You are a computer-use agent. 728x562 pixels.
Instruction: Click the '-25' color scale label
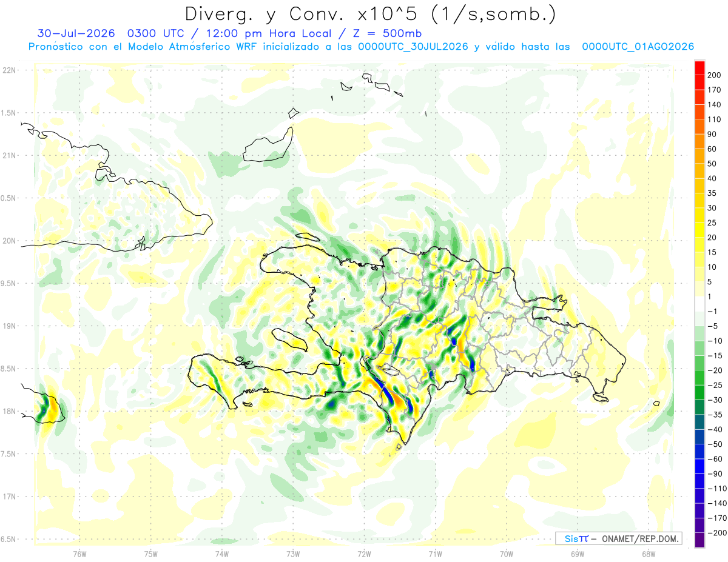[715, 385]
